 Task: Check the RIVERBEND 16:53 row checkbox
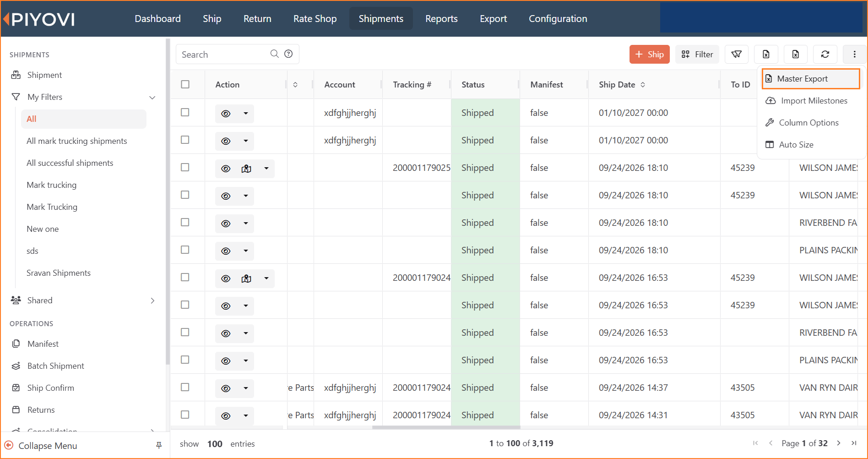(185, 332)
